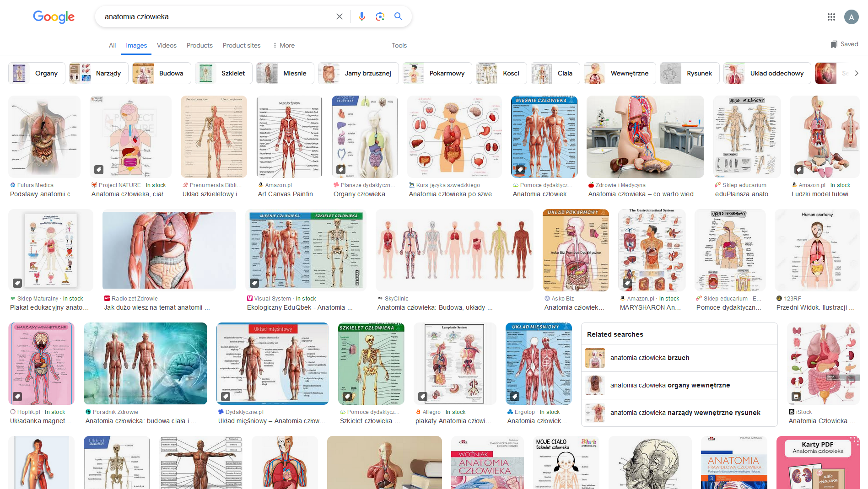
Task: Open Google Lens image search
Action: tap(380, 16)
